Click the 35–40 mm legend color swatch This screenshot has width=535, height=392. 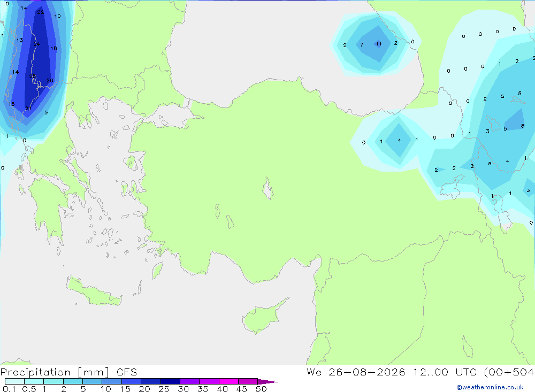(x=209, y=381)
